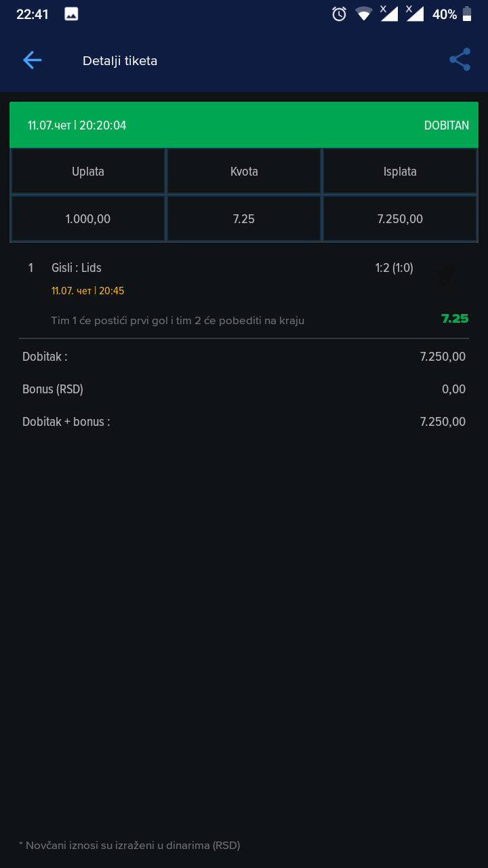Go back using the arrow icon
This screenshot has height=868, width=488.
pos(32,60)
